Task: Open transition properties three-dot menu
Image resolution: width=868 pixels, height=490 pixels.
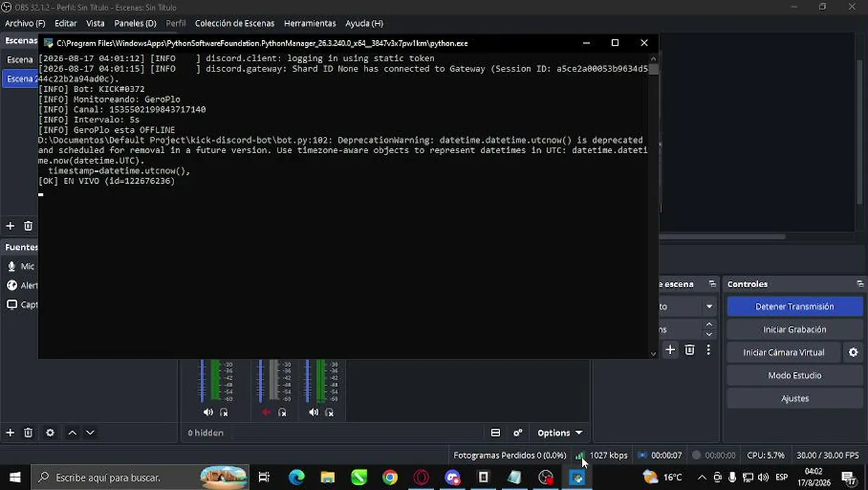Action: click(x=708, y=350)
